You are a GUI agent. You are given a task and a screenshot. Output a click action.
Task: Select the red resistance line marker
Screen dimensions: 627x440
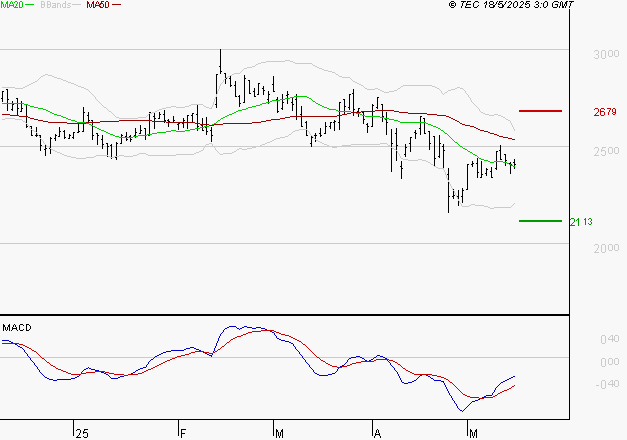pos(541,111)
